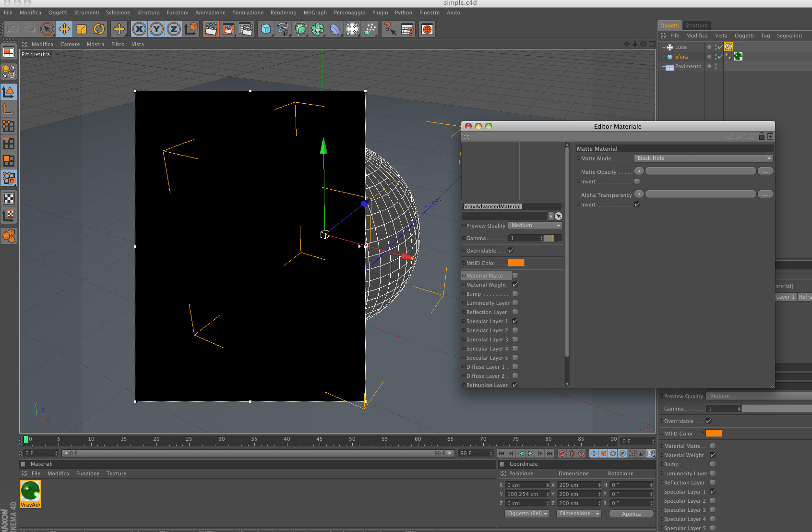Click the Applica button
This screenshot has width=812, height=532.
point(631,514)
